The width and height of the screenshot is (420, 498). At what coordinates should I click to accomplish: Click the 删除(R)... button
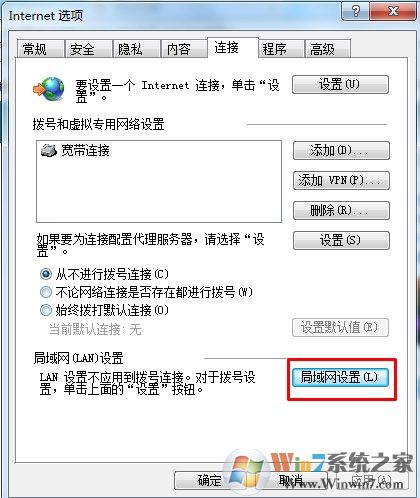point(341,210)
